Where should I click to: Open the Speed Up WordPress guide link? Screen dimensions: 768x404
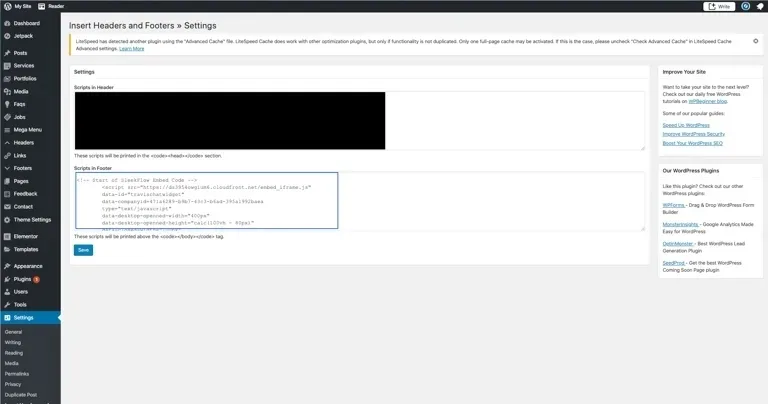686,125
